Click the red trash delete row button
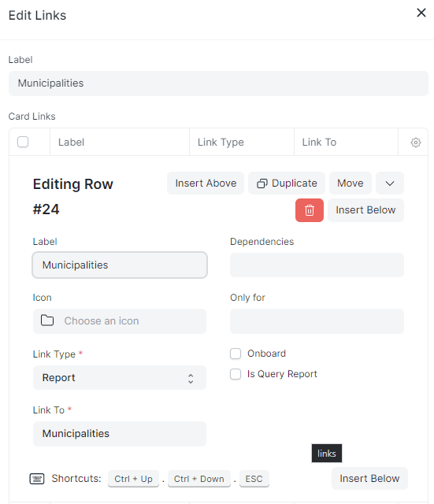Screen dimensions: 434x504 pyautogui.click(x=310, y=210)
